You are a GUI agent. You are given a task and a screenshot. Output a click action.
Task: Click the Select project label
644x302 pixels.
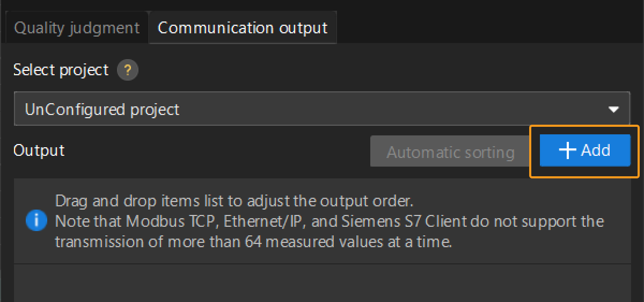click(x=61, y=70)
